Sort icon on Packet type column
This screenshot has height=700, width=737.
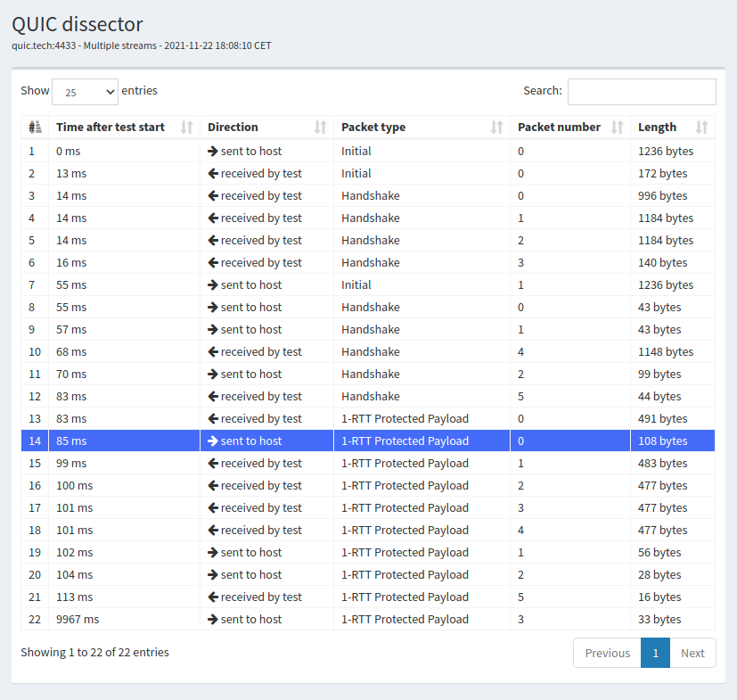pyautogui.click(x=496, y=127)
